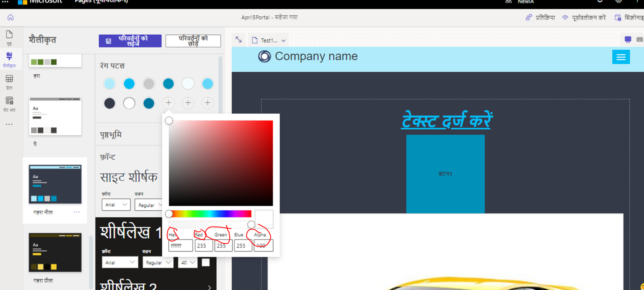The image size is (644, 290).
Task: Select the gray palette color swatch
Action: click(x=149, y=83)
